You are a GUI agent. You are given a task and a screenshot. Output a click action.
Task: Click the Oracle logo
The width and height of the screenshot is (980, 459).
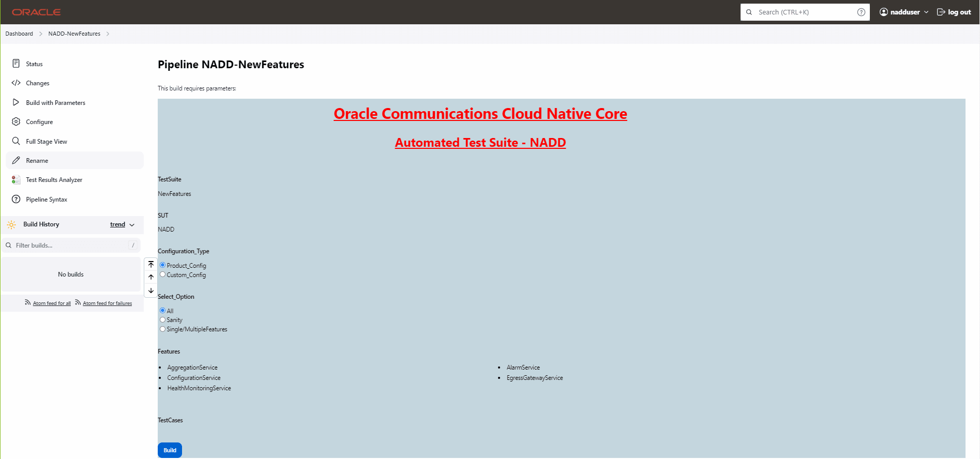(x=36, y=12)
